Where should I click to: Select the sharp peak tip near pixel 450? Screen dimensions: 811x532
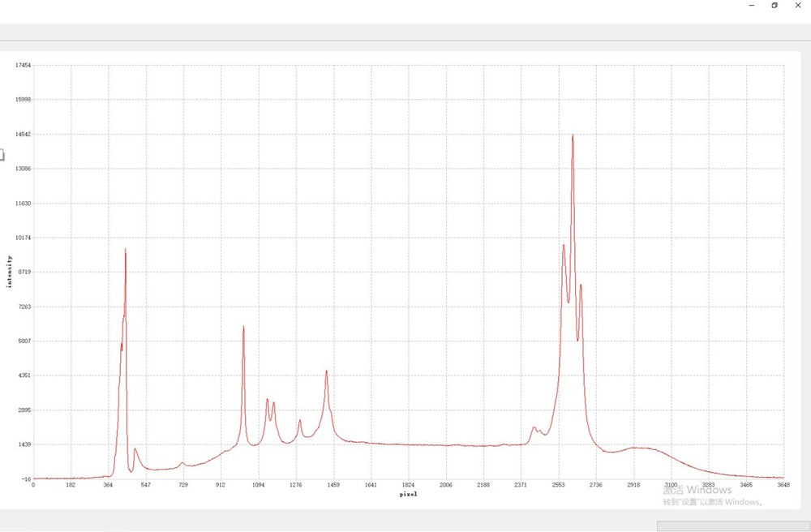click(126, 251)
